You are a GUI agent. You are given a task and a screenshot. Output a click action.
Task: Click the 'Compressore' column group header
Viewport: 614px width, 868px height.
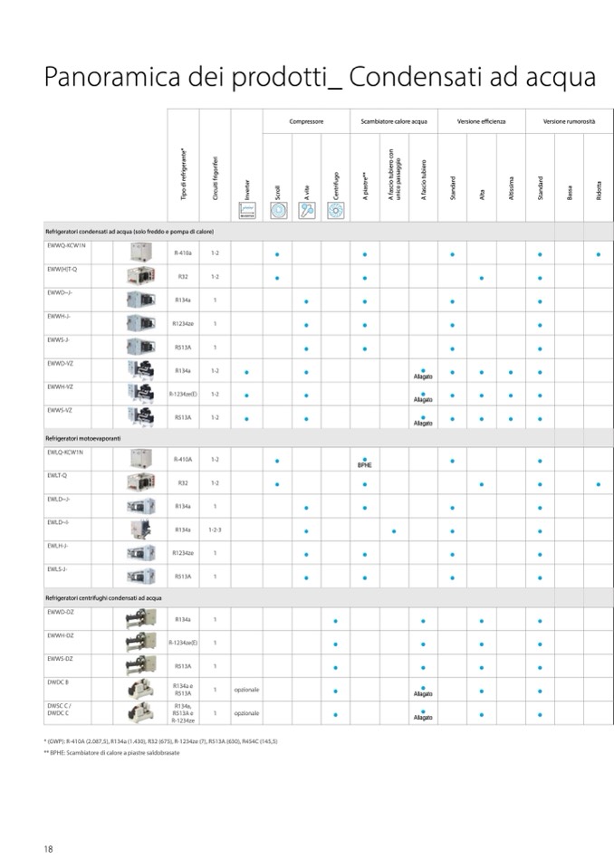click(x=306, y=120)
